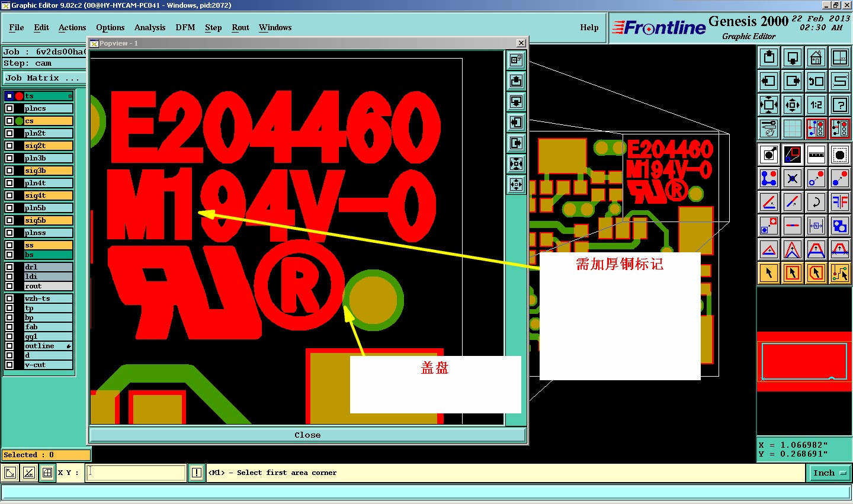
Task: Toggle checkbox for sig3b layer
Action: click(9, 171)
